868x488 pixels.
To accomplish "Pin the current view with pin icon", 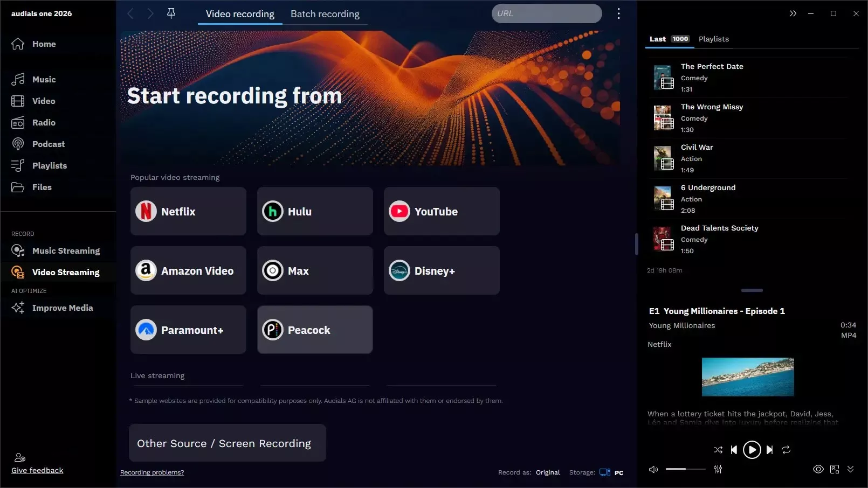I will 171,13.
